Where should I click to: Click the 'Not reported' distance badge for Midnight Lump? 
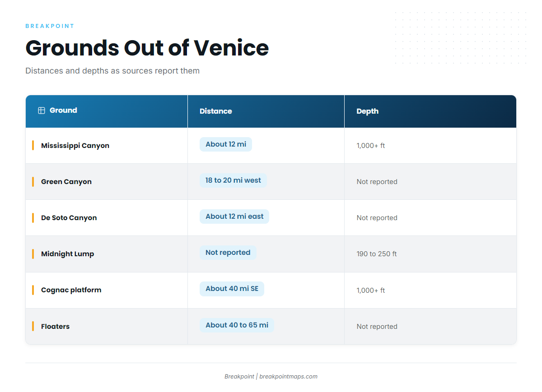click(x=228, y=253)
